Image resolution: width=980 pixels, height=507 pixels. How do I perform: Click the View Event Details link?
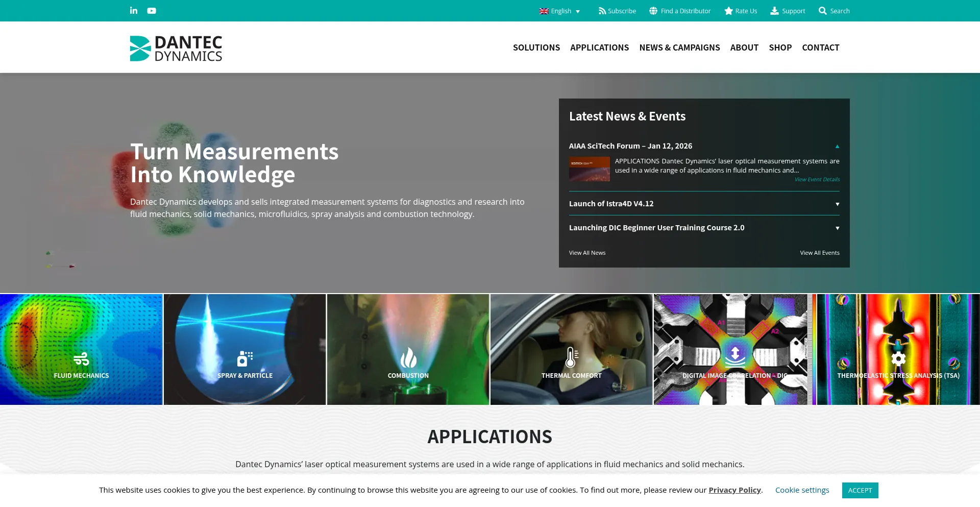click(817, 179)
